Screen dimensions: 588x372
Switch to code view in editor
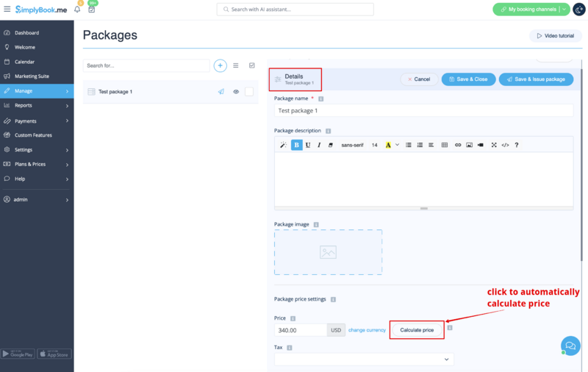click(x=505, y=145)
